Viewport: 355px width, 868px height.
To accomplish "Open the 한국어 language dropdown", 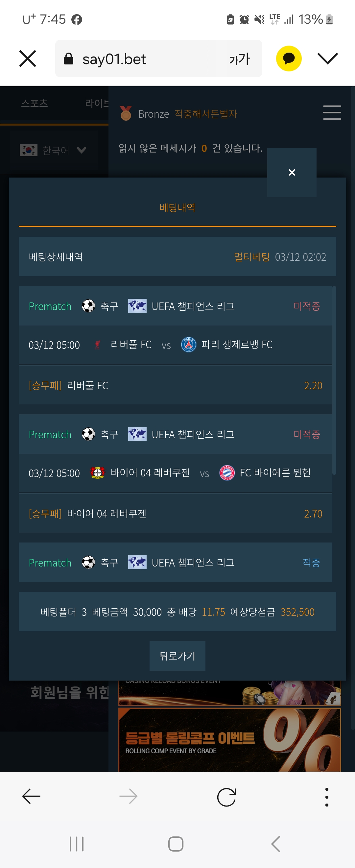I will (x=54, y=150).
